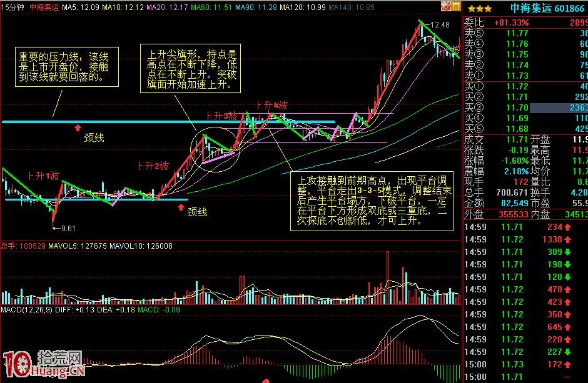This screenshot has height=383, width=588.
Task: Click the MACD(12,26,9) indicator title
Action: tap(27, 310)
